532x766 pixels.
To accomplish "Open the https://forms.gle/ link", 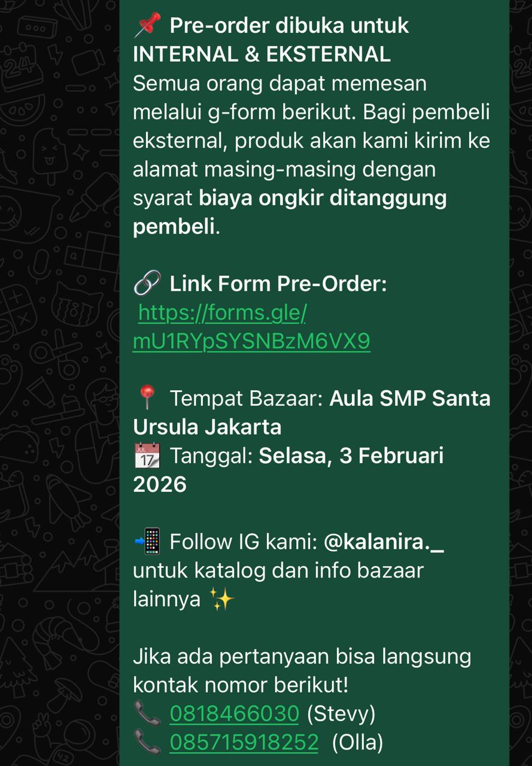I will [x=222, y=312].
